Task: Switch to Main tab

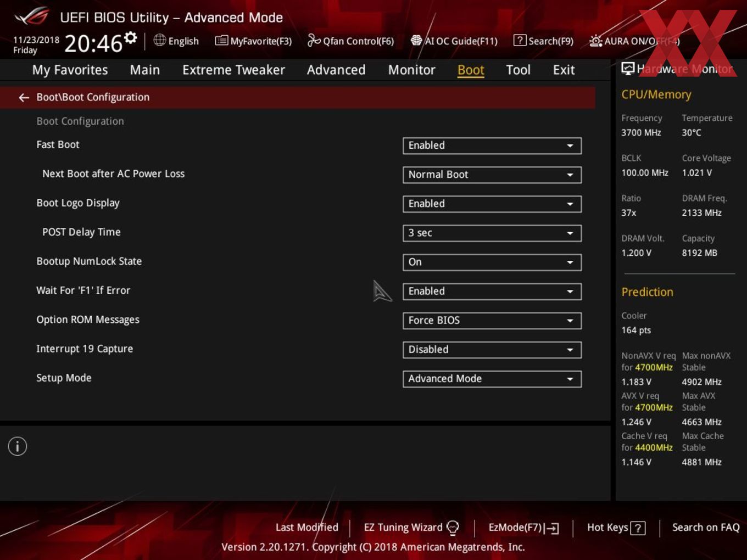Action: point(145,70)
